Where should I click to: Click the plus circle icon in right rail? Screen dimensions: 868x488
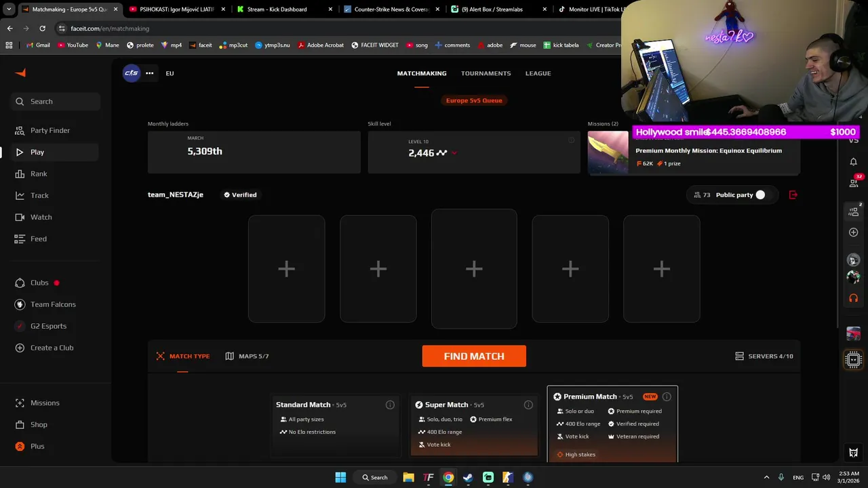pyautogui.click(x=854, y=232)
